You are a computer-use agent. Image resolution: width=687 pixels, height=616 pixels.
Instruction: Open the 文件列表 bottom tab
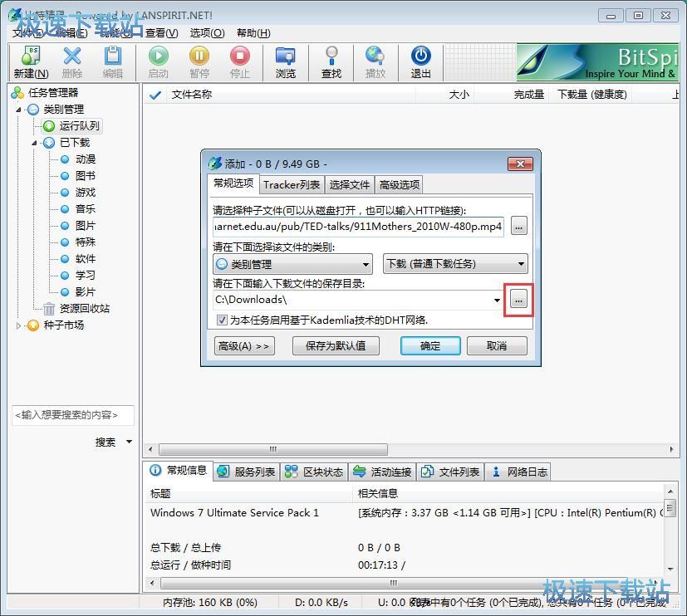451,472
